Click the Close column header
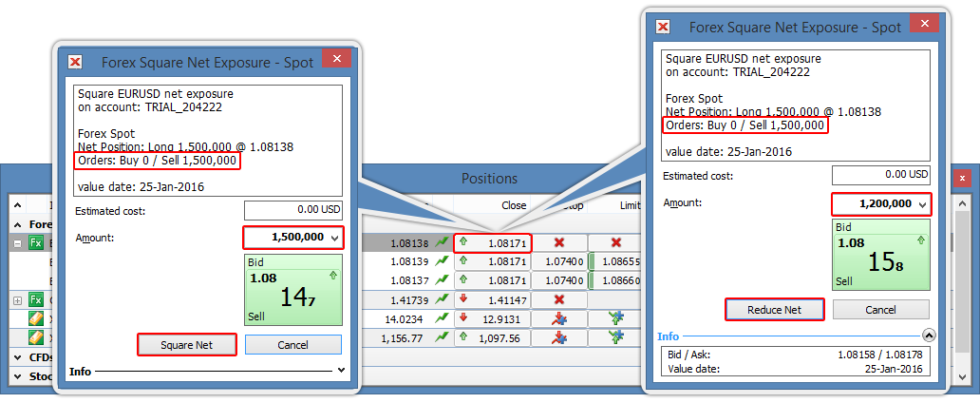This screenshot has height=403, width=980. click(513, 204)
